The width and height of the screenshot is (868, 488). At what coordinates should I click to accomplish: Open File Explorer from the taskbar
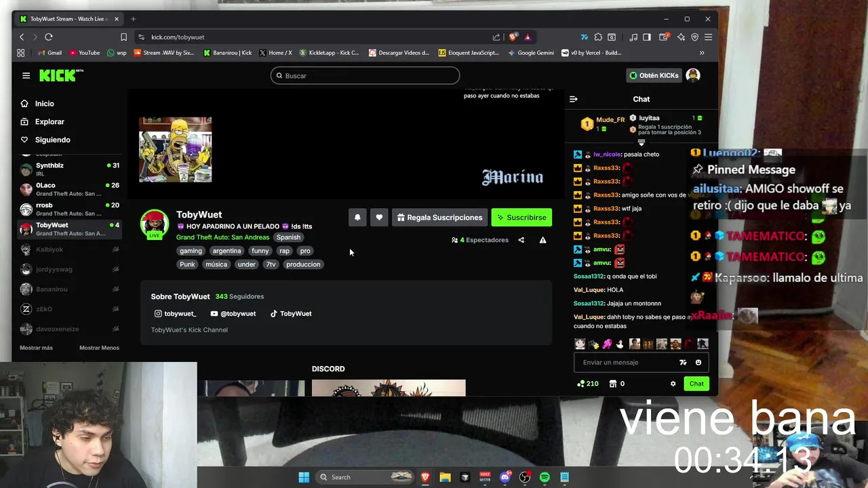coord(445,477)
